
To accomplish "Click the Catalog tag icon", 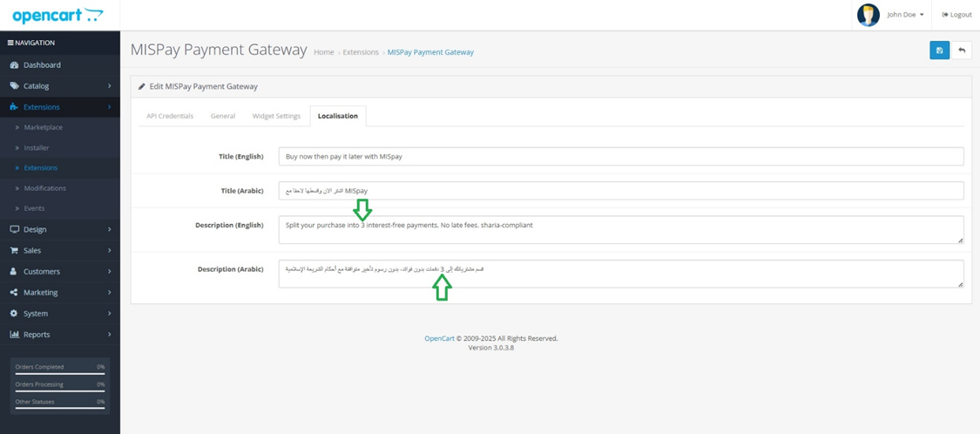I will pyautogui.click(x=15, y=85).
